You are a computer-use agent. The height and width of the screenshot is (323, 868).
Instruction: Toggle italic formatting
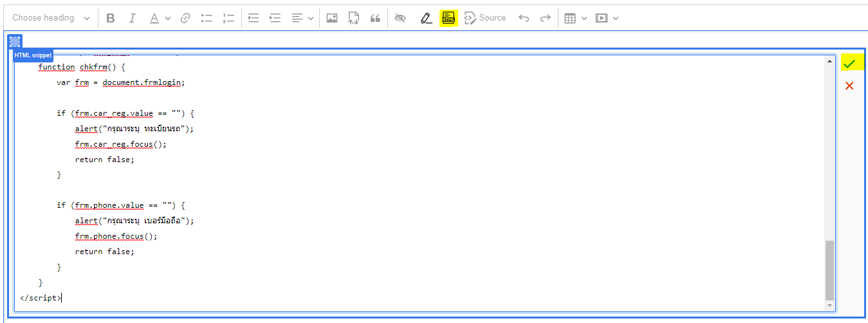pos(133,18)
